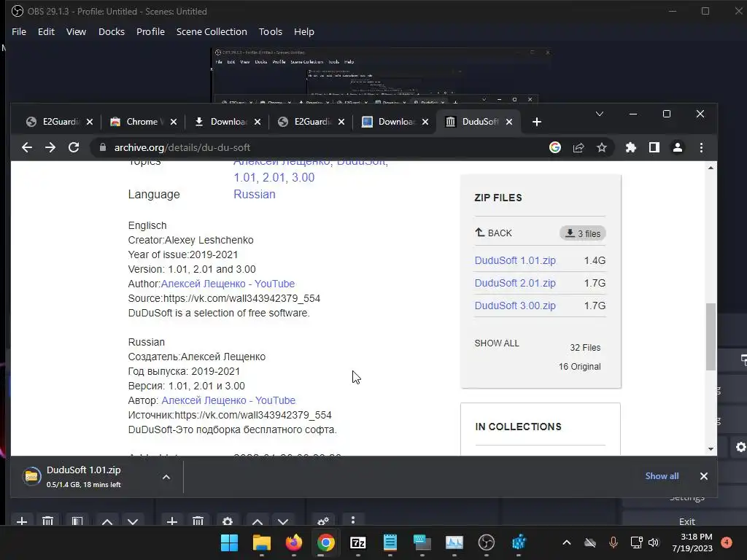
Task: Click Exit button in OBS controls
Action: [x=686, y=521]
